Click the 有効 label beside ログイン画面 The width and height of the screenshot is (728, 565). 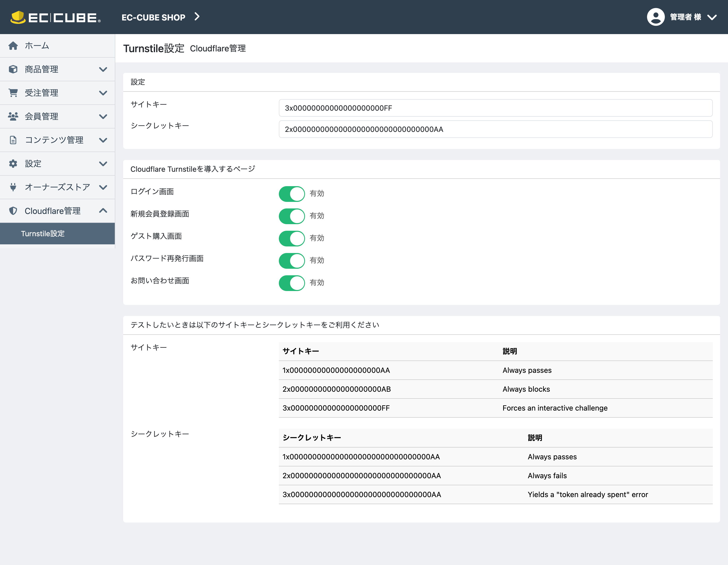pos(317,193)
